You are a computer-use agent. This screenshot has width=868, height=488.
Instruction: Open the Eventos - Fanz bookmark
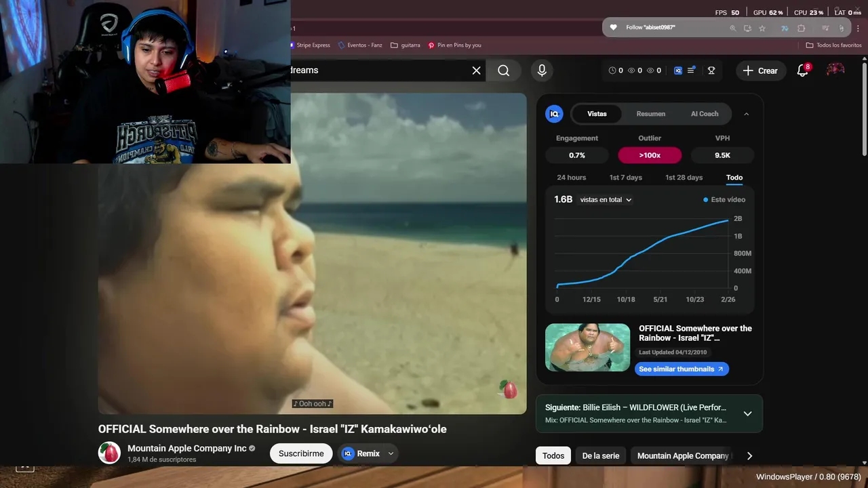tap(359, 45)
